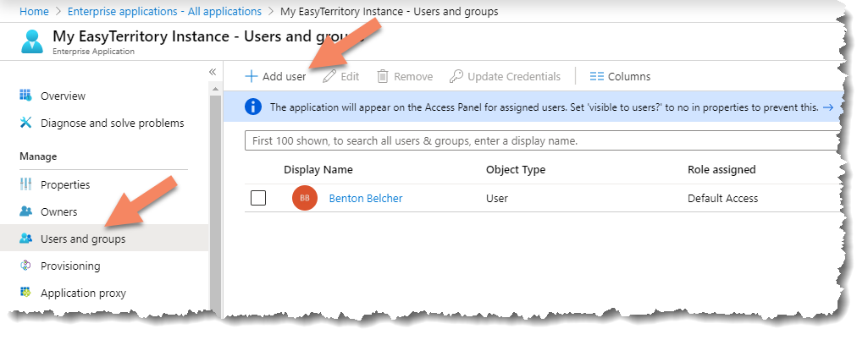The height and width of the screenshot is (340, 868).
Task: Click the Overview grid icon in sidebar
Action: 25,96
